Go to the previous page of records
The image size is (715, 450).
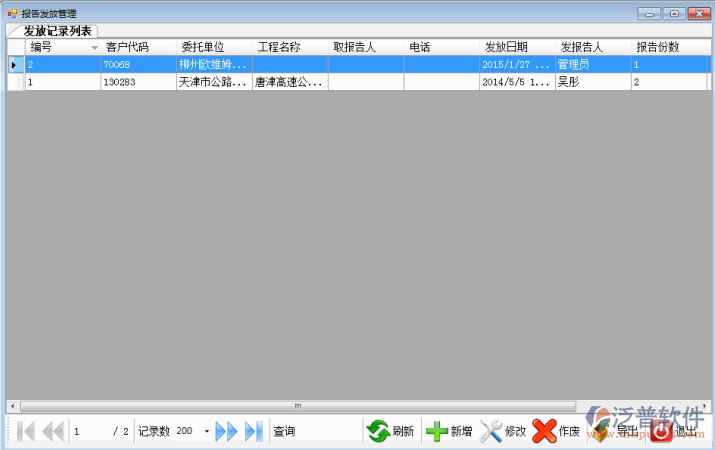click(x=53, y=431)
